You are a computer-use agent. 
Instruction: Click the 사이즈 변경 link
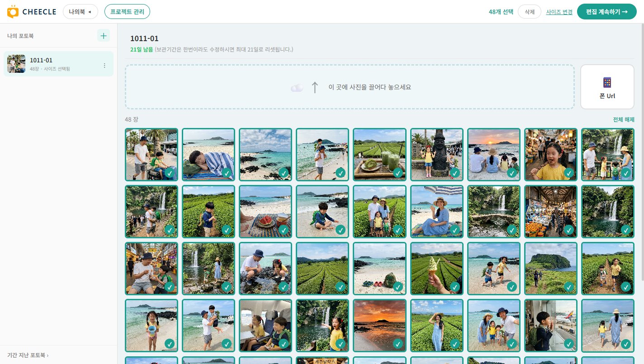coord(559,12)
